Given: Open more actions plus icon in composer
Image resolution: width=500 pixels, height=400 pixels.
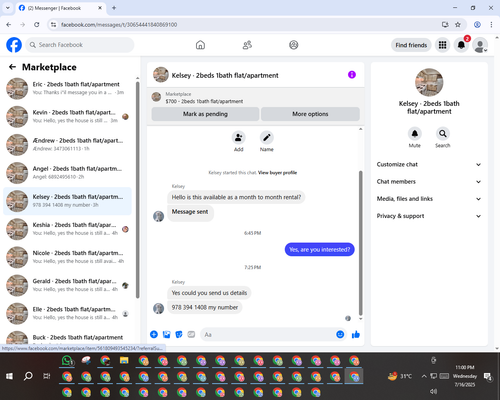Looking at the screenshot, I should click(154, 334).
